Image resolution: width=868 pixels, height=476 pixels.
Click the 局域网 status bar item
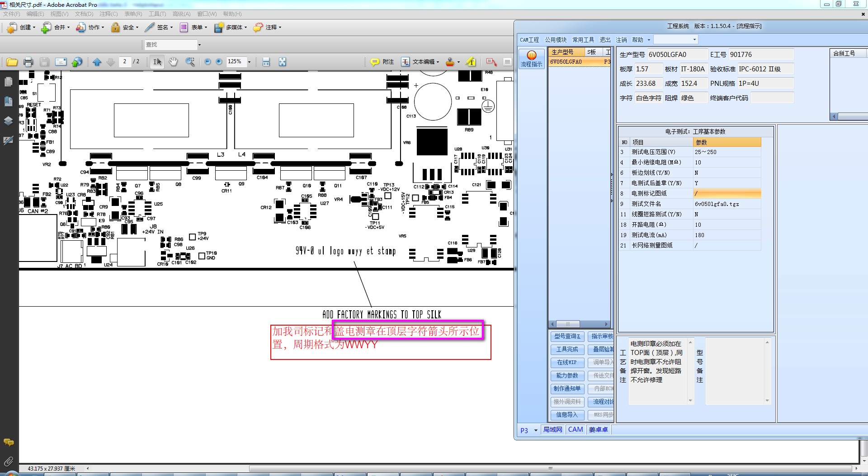coord(552,430)
